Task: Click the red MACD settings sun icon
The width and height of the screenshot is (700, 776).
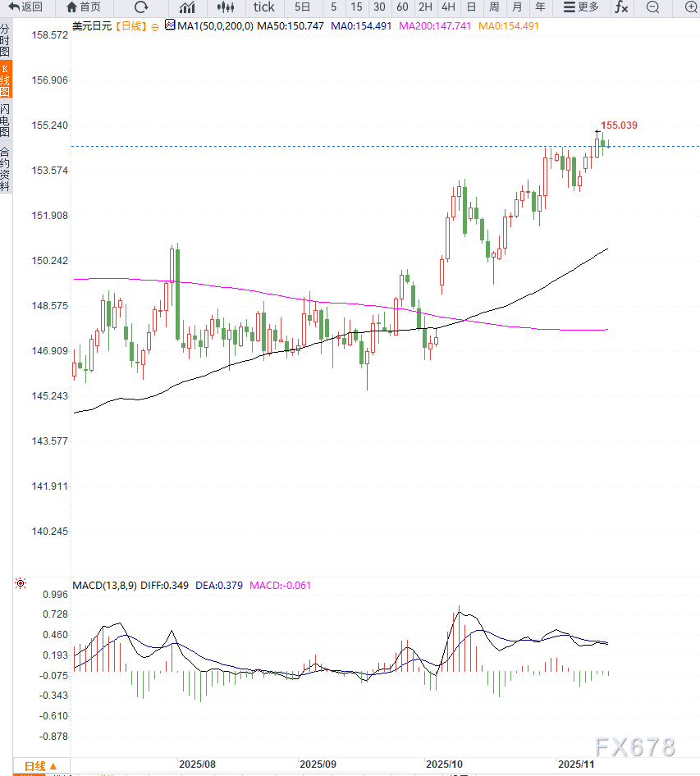Action: [x=21, y=583]
